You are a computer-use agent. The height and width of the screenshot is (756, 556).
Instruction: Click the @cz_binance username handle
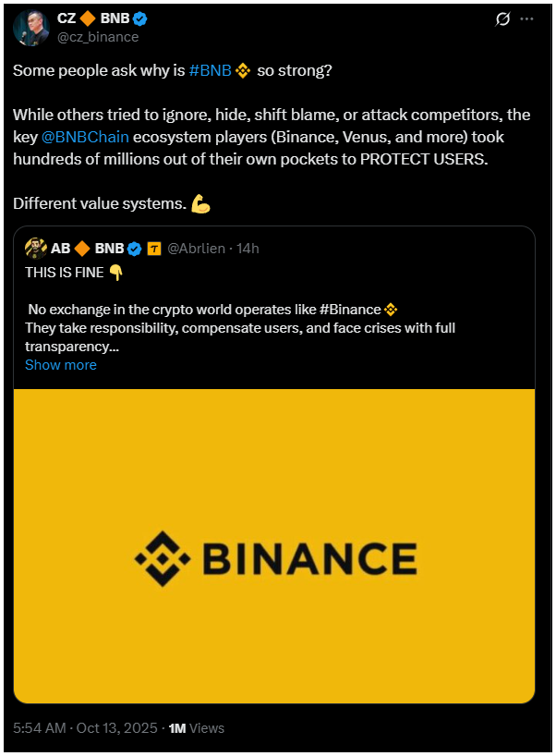click(x=97, y=37)
